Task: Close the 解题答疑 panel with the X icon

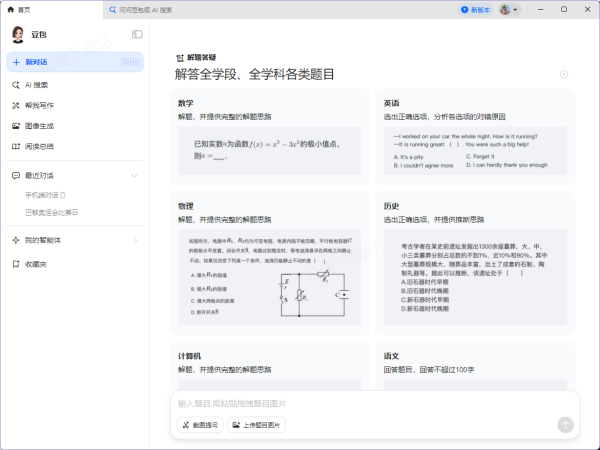Action: pyautogui.click(x=564, y=74)
